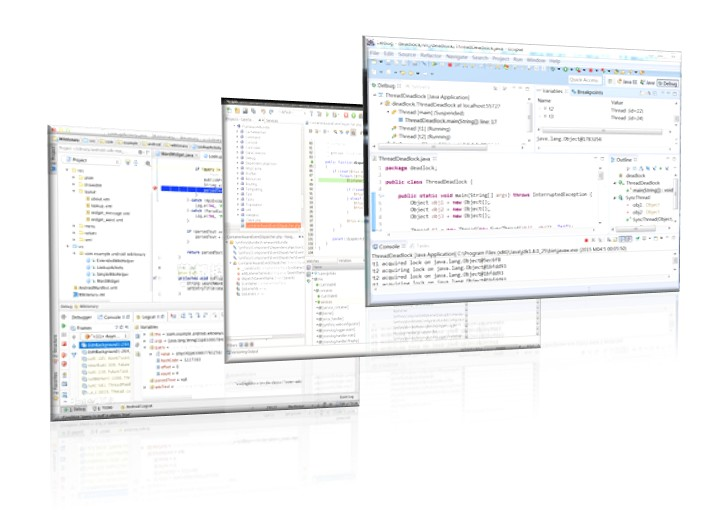
Task: Switch to the Debug perspective button
Action: click(x=668, y=83)
